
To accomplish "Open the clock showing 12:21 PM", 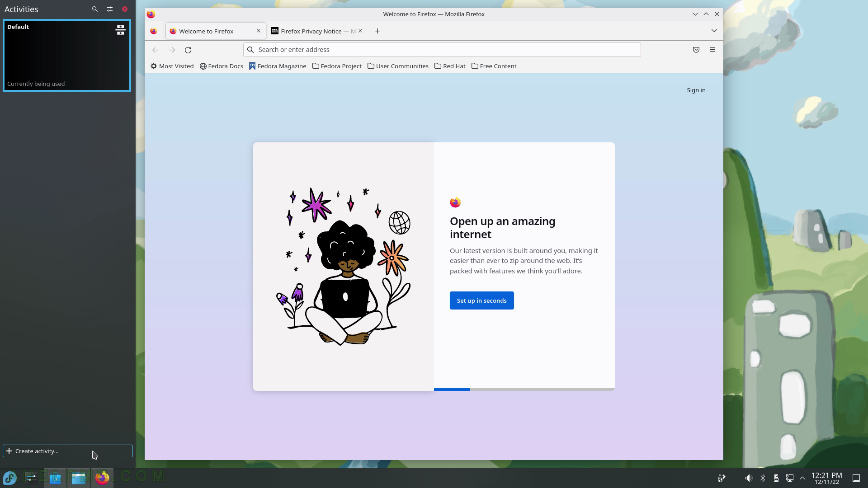I will pyautogui.click(x=826, y=478).
